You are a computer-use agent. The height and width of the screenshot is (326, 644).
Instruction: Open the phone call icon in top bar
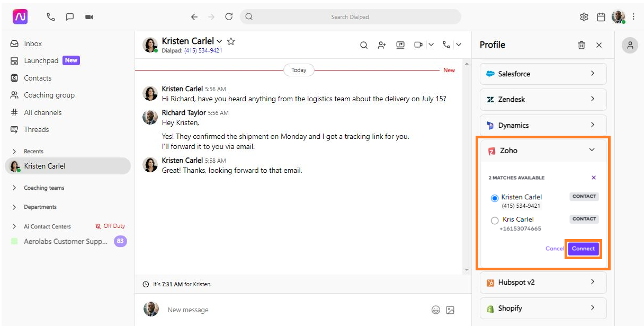tap(51, 17)
